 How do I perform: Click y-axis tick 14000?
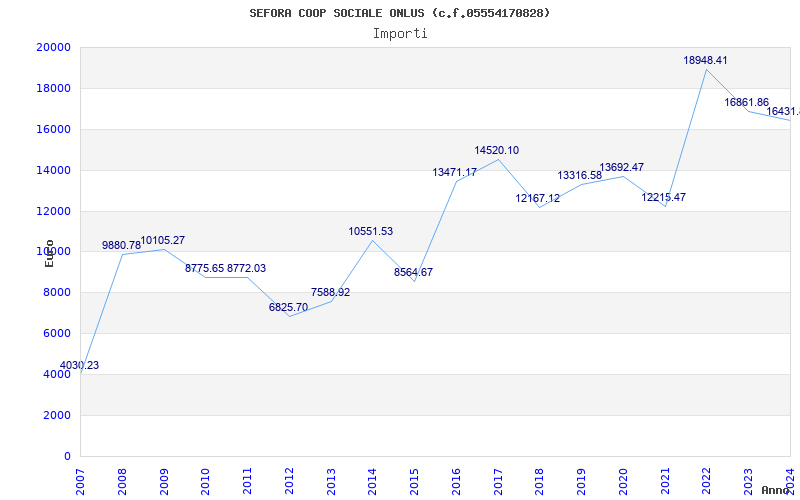tap(54, 170)
